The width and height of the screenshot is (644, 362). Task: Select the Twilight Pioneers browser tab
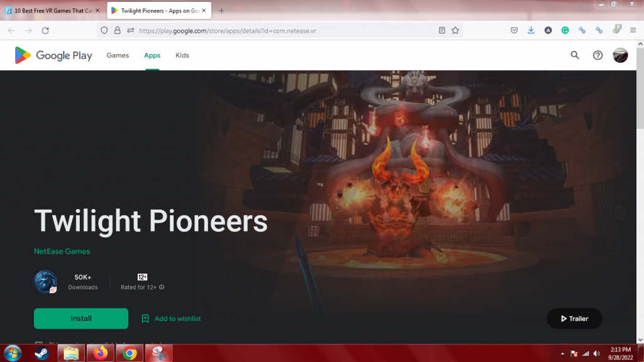point(159,11)
